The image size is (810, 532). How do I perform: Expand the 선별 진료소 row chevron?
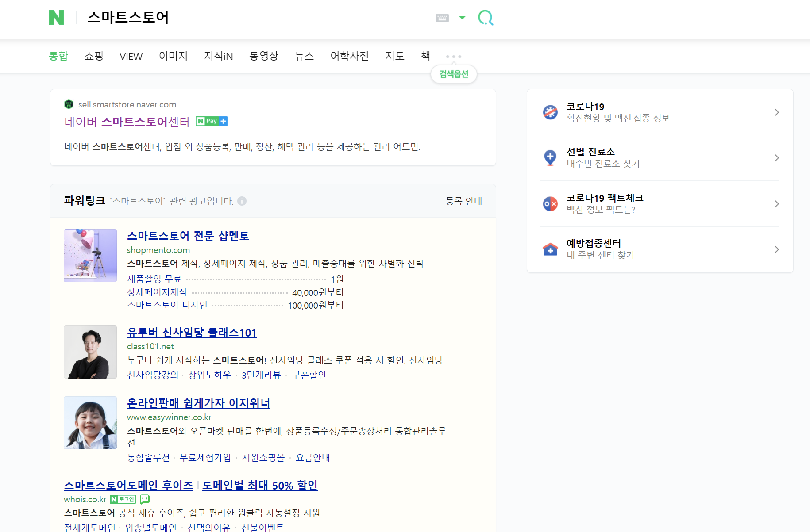tap(777, 158)
